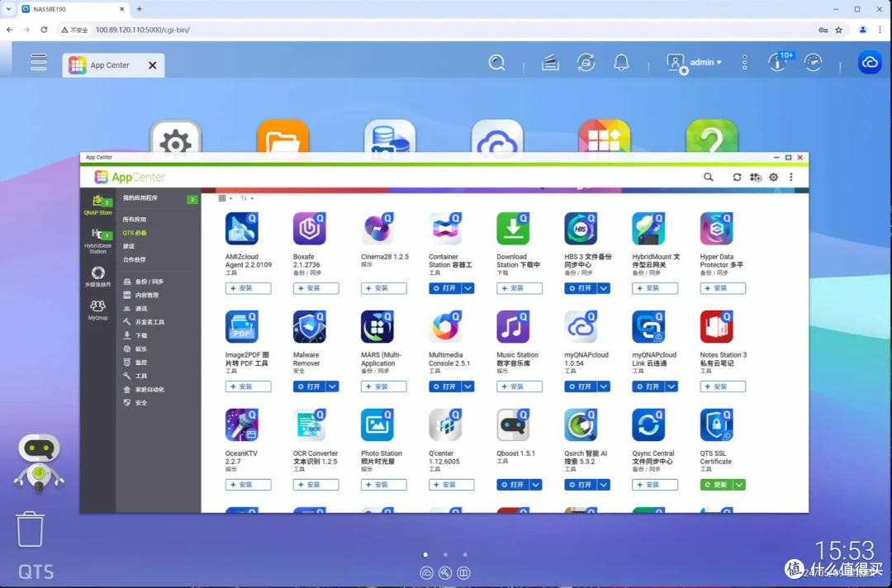Open the MARS app icon

pos(377,327)
